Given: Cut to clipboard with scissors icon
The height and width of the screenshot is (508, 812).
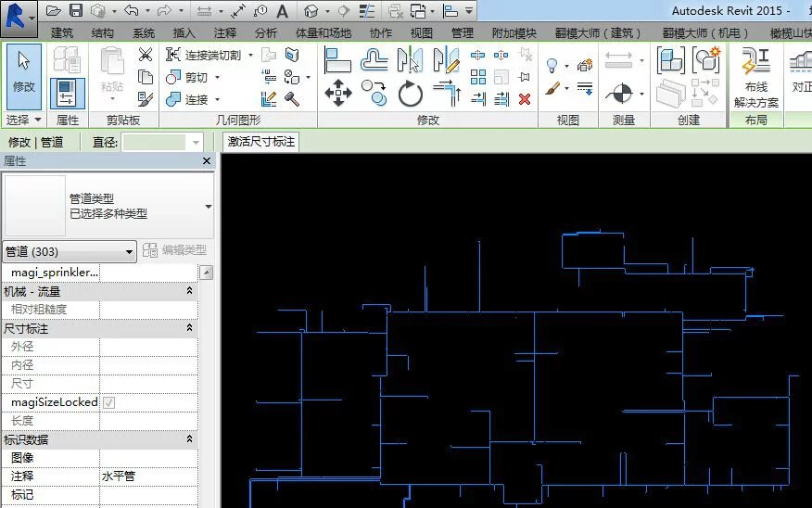Looking at the screenshot, I should click(146, 55).
